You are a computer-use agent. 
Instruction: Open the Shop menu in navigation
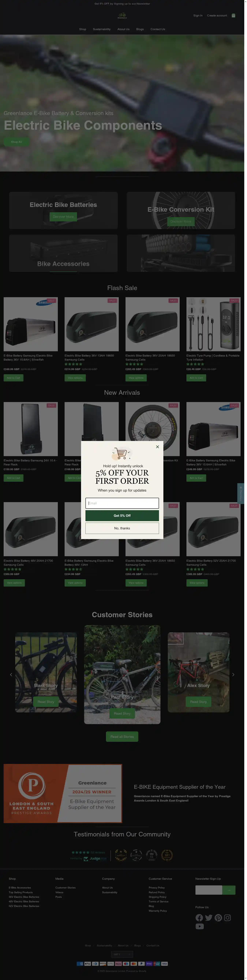tap(83, 29)
